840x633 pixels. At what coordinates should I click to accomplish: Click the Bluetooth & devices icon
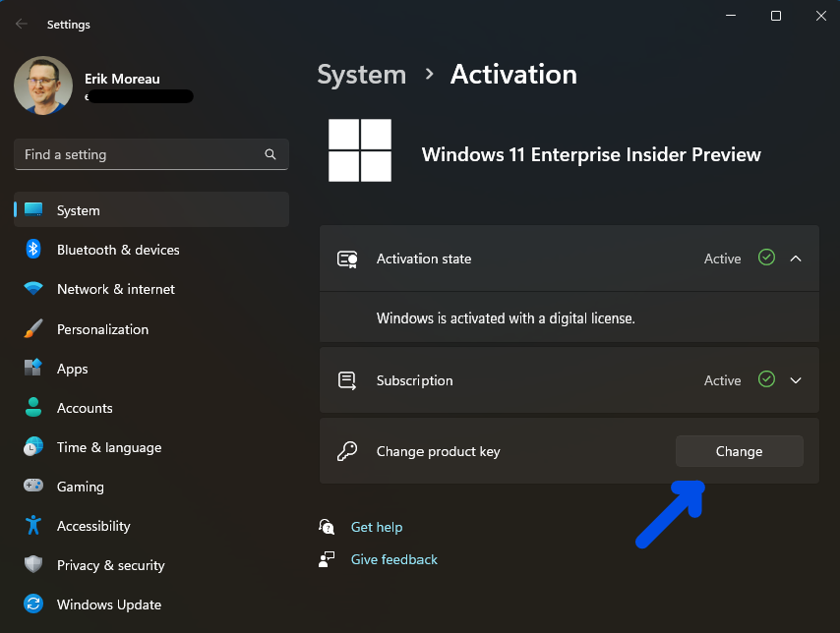[33, 250]
